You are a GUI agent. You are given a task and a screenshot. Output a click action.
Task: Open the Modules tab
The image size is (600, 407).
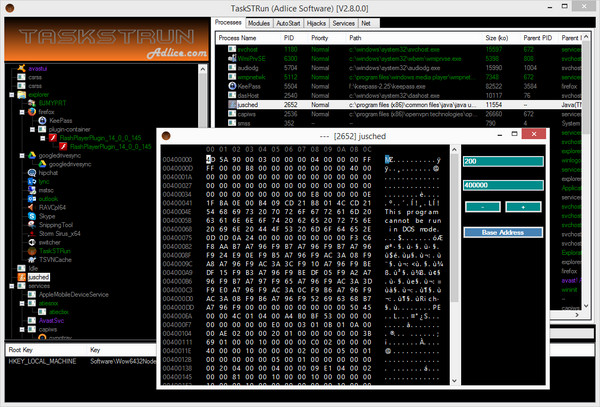(259, 23)
